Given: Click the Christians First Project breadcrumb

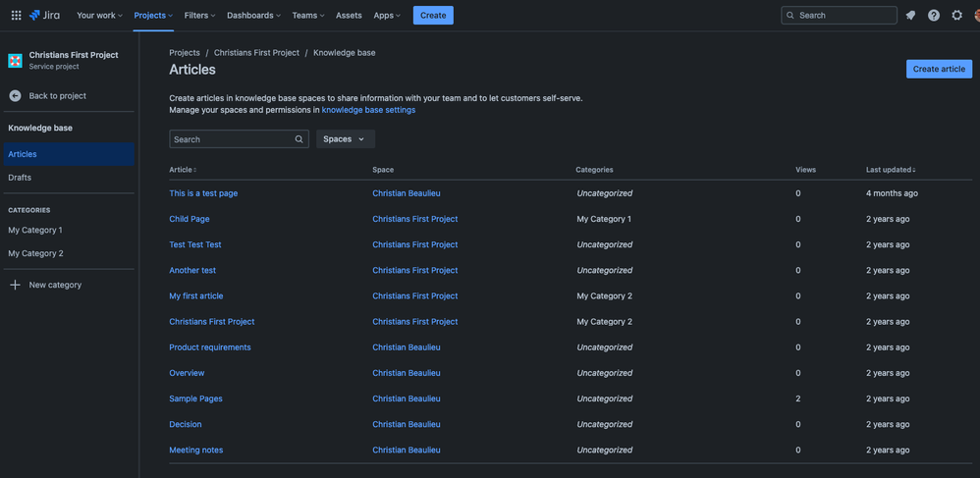Looking at the screenshot, I should pos(256,52).
